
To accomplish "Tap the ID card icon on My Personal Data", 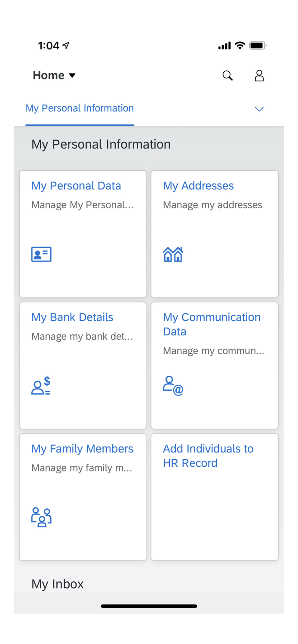I will pyautogui.click(x=41, y=254).
